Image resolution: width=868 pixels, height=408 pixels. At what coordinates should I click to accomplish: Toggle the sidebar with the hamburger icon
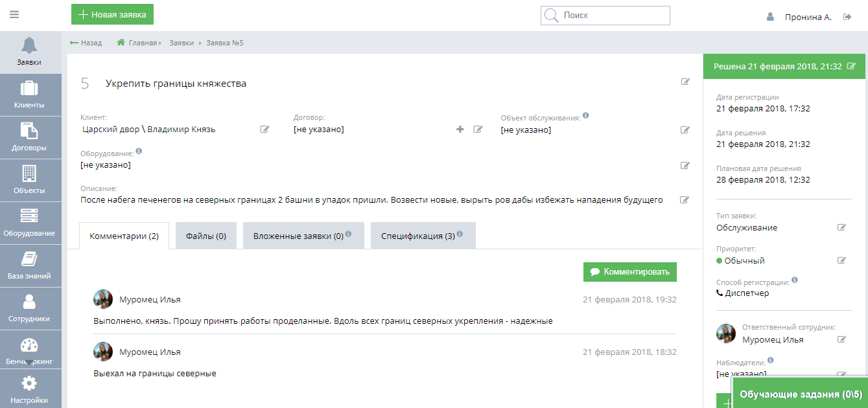(14, 14)
